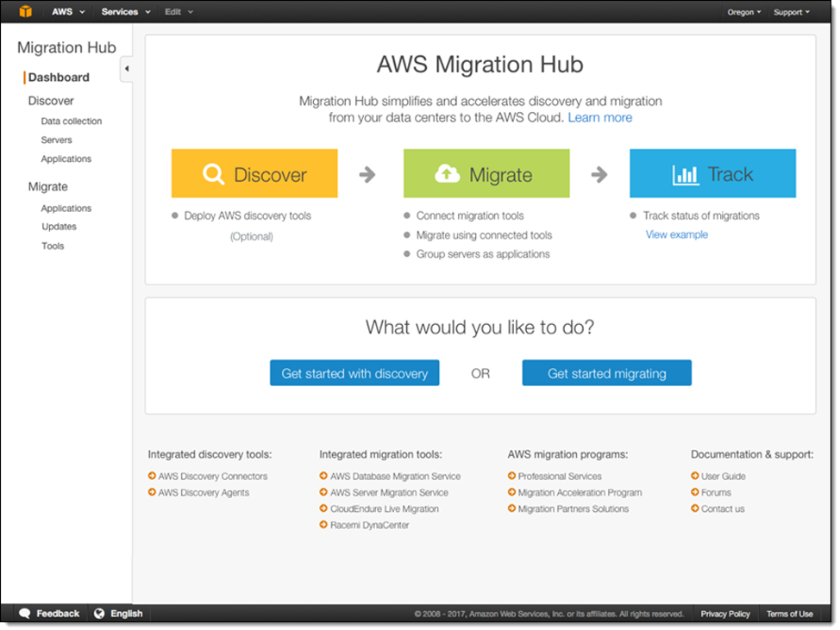Select Data collection in the sidebar
The image size is (840, 630).
72,122
